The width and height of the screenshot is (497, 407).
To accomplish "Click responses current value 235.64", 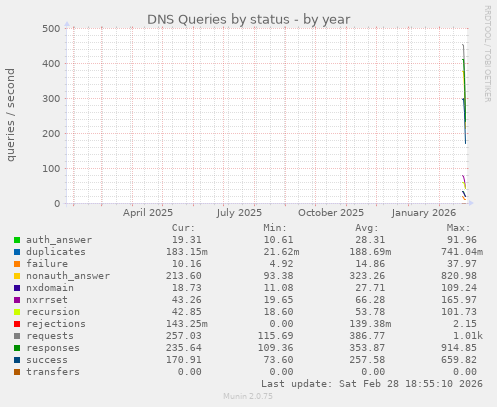I will (184, 348).
